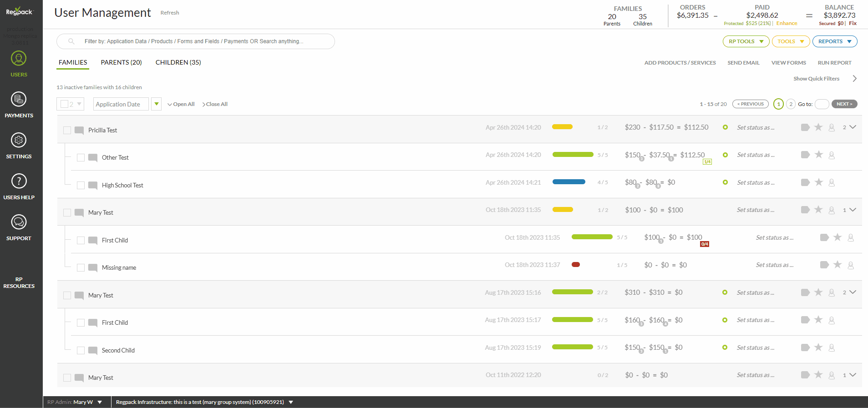This screenshot has width=868, height=408.
Task: Check Mary Test Oct 11th 2022 checkbox
Action: tap(67, 378)
